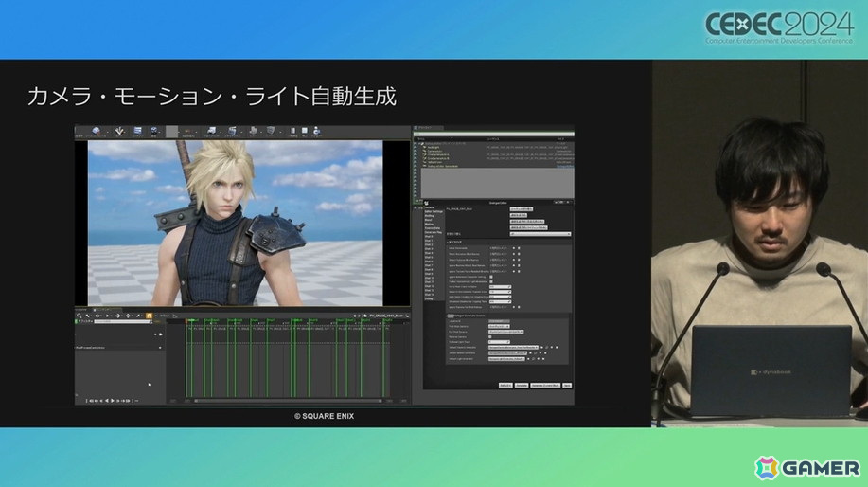868x487 pixels.
Task: Open the Settings gear toolbar icon
Action: point(154,132)
